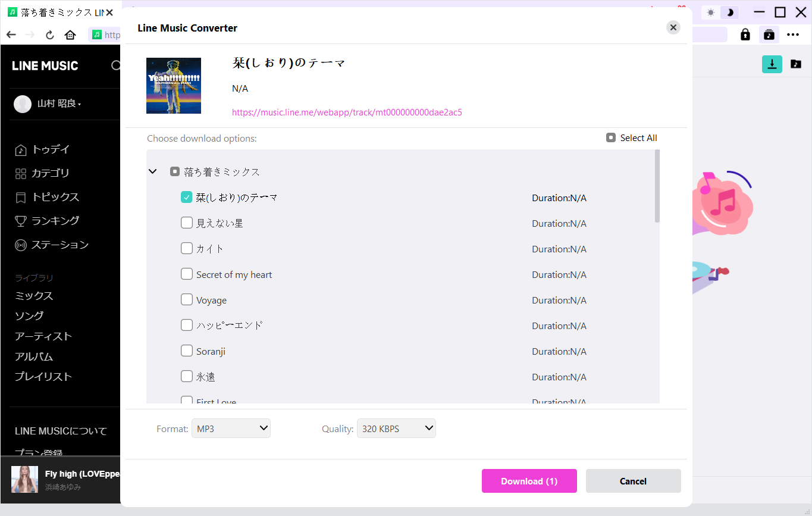Open the music.line.me track URL link
The image size is (812, 516).
(x=347, y=112)
